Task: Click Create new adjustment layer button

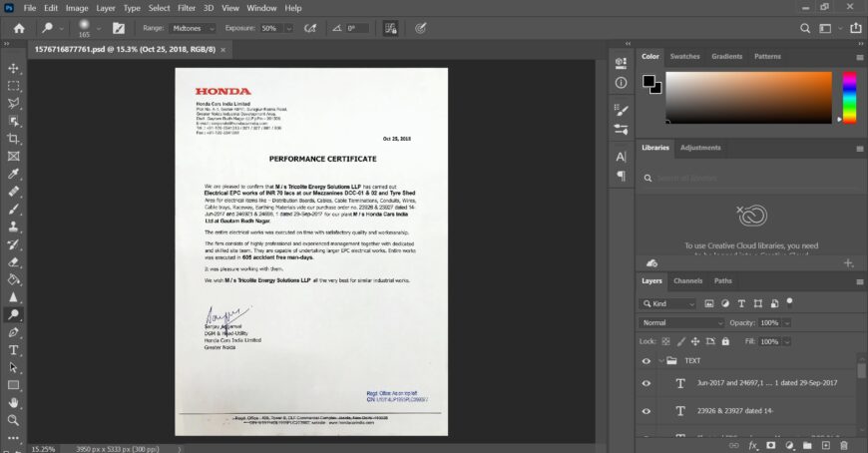Action: coord(789,445)
